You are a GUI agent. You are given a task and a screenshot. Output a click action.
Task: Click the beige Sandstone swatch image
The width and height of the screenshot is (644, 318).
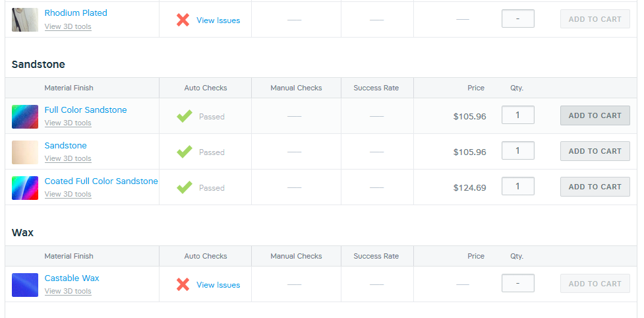click(25, 152)
